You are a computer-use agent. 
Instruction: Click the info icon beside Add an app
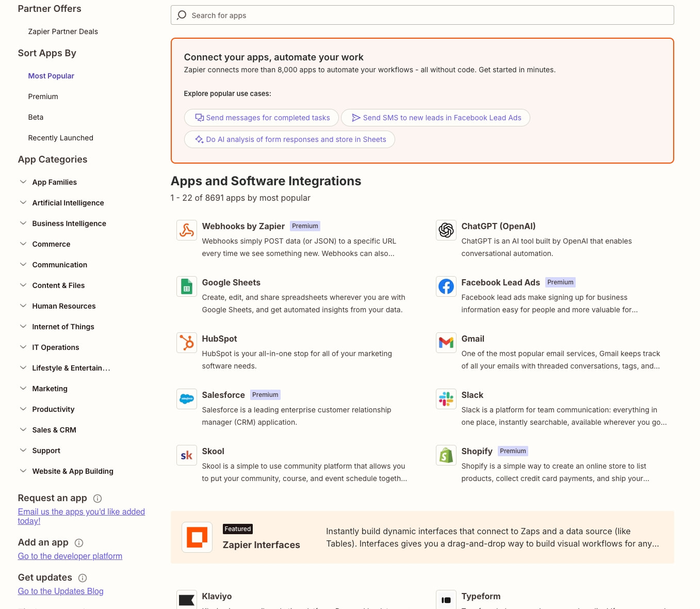[79, 543]
